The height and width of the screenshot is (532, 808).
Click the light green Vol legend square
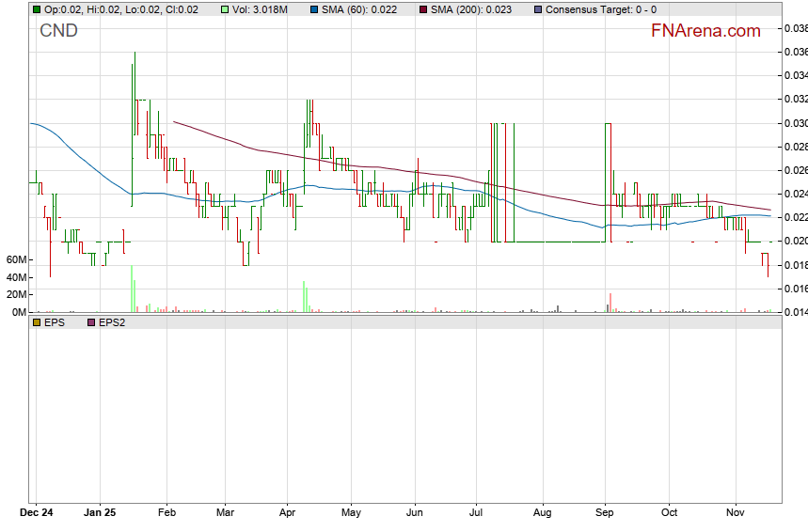pyautogui.click(x=224, y=9)
